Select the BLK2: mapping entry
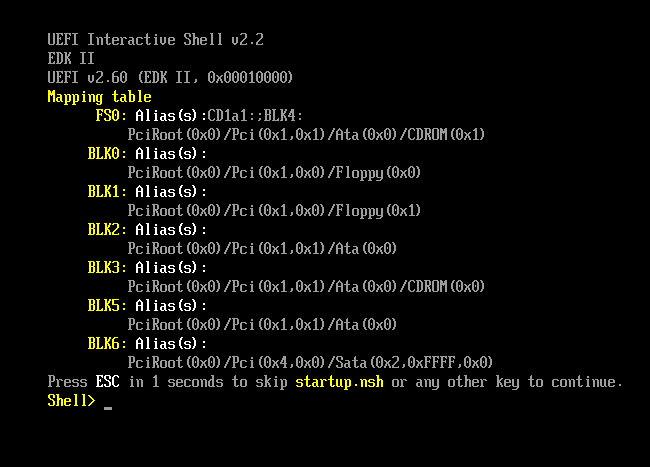Image resolution: width=650 pixels, height=467 pixels. tap(107, 230)
